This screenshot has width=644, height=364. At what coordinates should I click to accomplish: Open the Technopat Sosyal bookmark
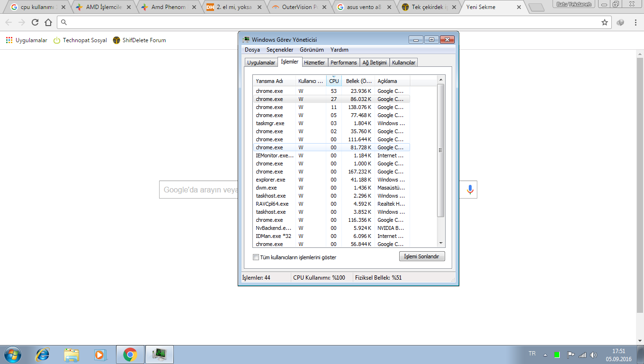80,40
